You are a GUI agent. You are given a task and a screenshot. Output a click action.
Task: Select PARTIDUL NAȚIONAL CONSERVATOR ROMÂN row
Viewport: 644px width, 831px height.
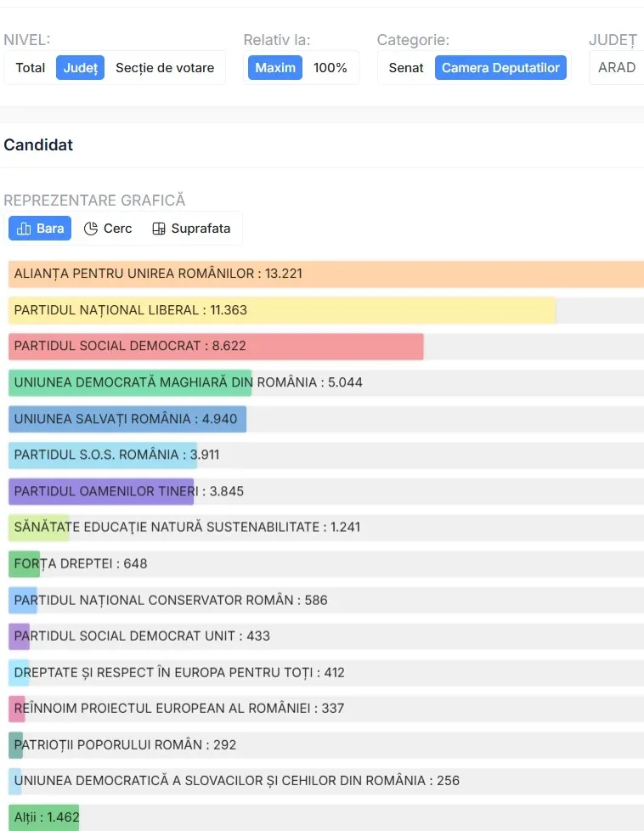coord(326,600)
